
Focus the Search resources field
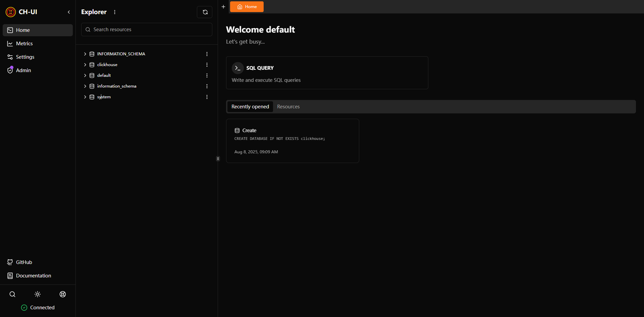click(147, 30)
